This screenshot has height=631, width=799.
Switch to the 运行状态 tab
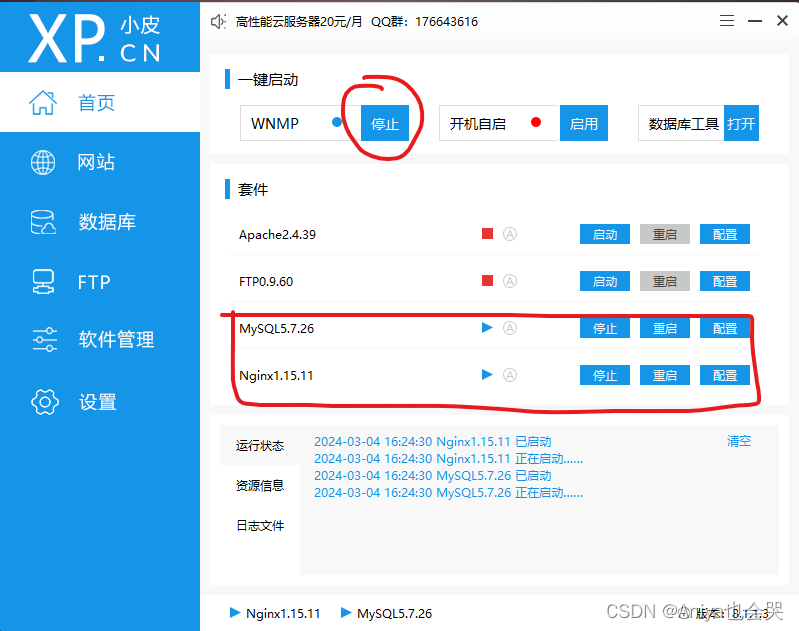(260, 445)
